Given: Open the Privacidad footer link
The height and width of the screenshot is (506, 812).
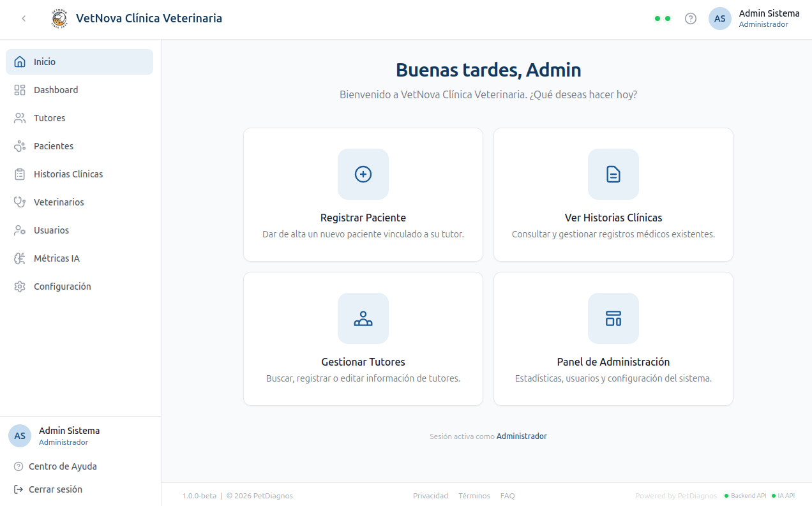Looking at the screenshot, I should pos(431,496).
